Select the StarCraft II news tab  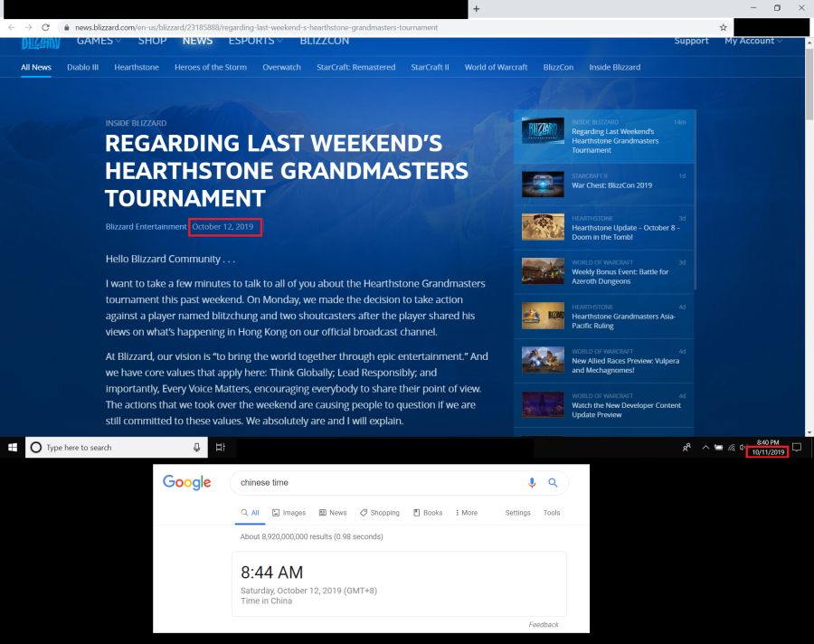(x=430, y=67)
